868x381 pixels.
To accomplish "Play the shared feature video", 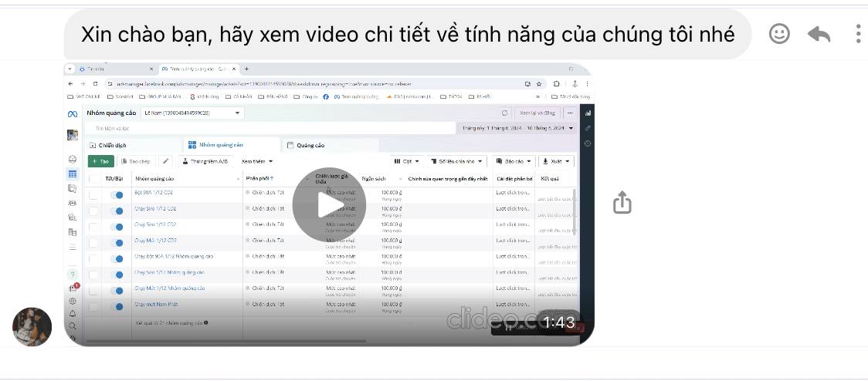I will click(x=328, y=204).
